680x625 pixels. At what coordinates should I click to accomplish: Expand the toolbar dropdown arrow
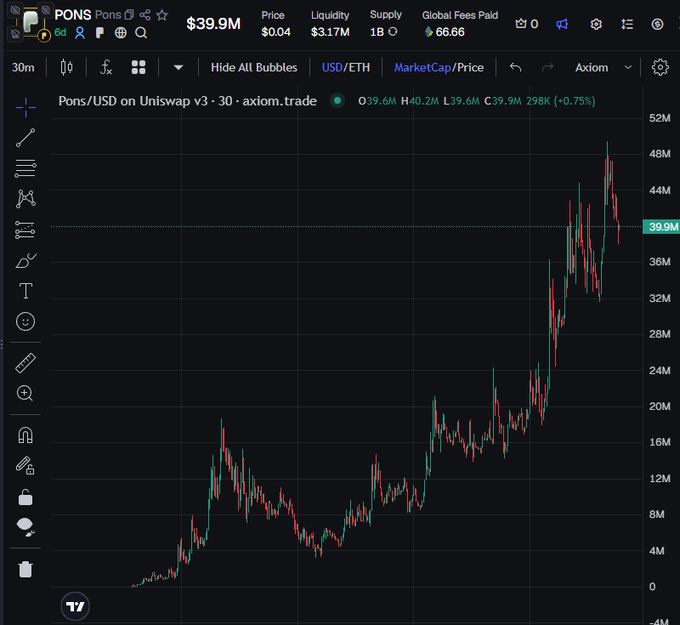click(178, 67)
